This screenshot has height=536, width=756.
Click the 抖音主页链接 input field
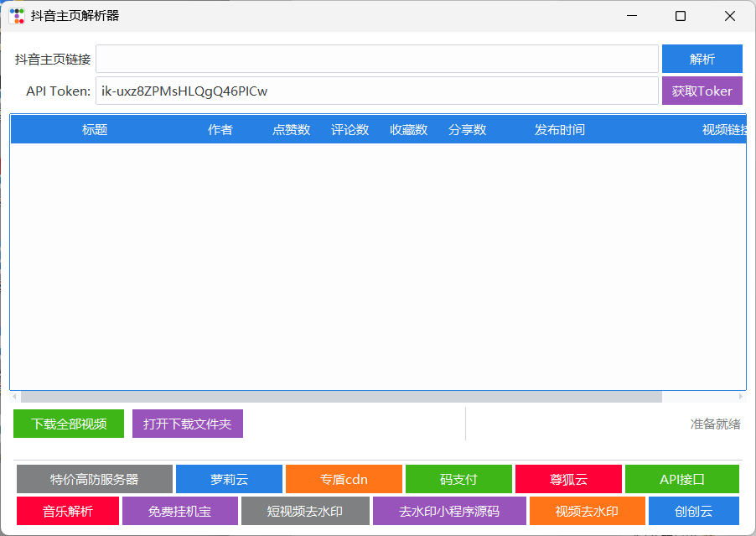coord(377,59)
